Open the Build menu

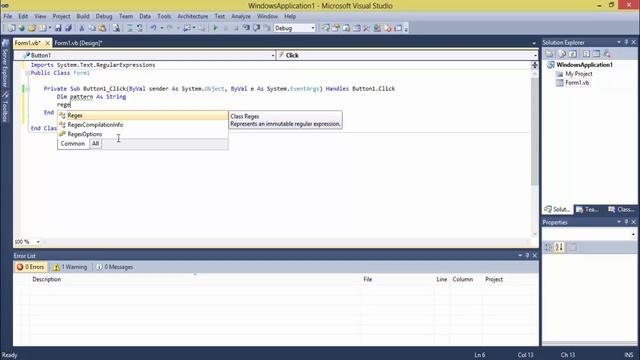coord(83,16)
